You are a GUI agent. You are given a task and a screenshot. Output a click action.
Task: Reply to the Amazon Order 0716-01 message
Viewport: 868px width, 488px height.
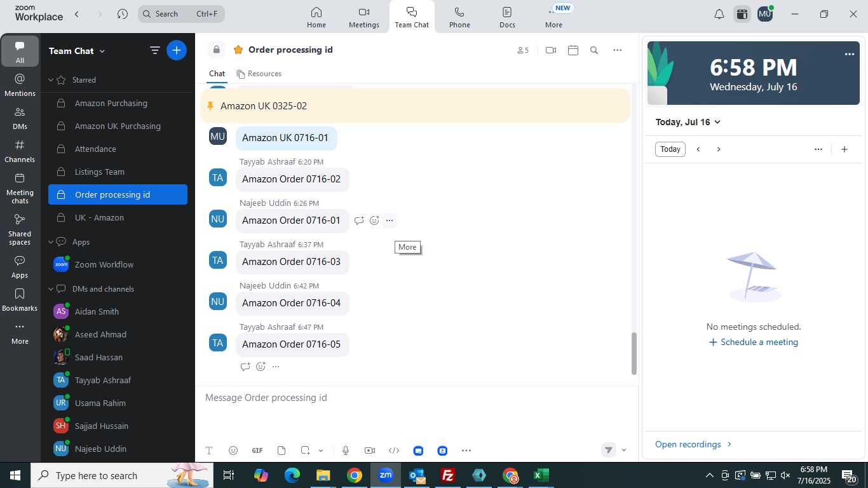359,220
